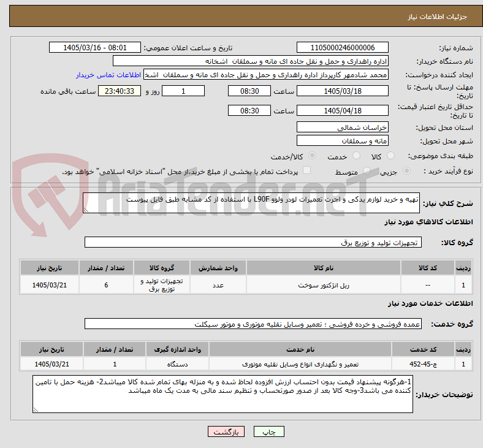Click service name تعمیر و نگهداری انواع وسایل نقلیه موتوری
Viewport: 483px width, 448px height.
click(300, 364)
